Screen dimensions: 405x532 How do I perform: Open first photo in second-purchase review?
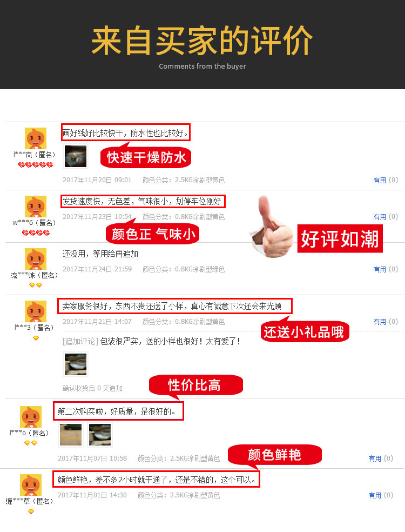71,435
